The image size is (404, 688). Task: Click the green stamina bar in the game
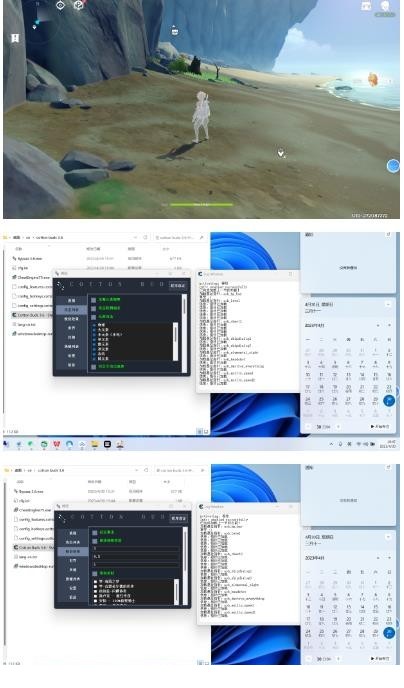201,204
